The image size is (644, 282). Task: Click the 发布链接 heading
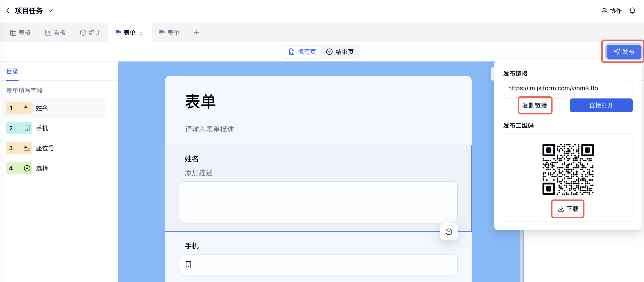(x=515, y=74)
